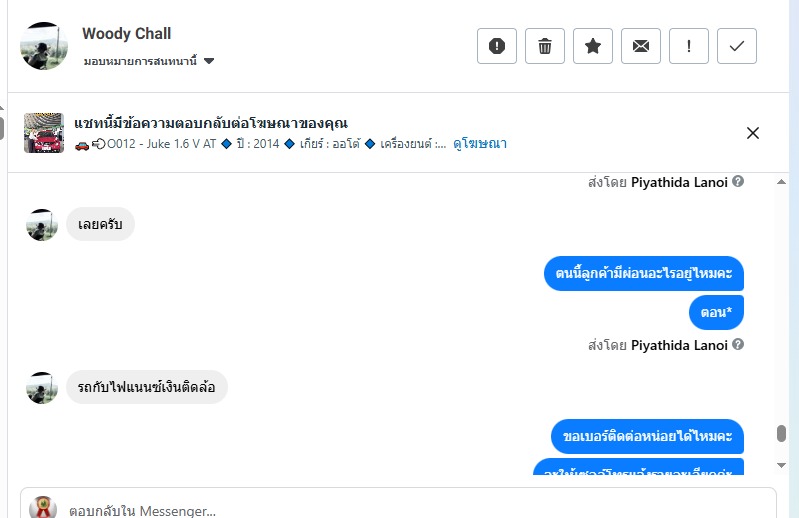Screen dimensions: 799x518
Task: Mark conversation as unread envelope icon
Action: click(x=641, y=46)
